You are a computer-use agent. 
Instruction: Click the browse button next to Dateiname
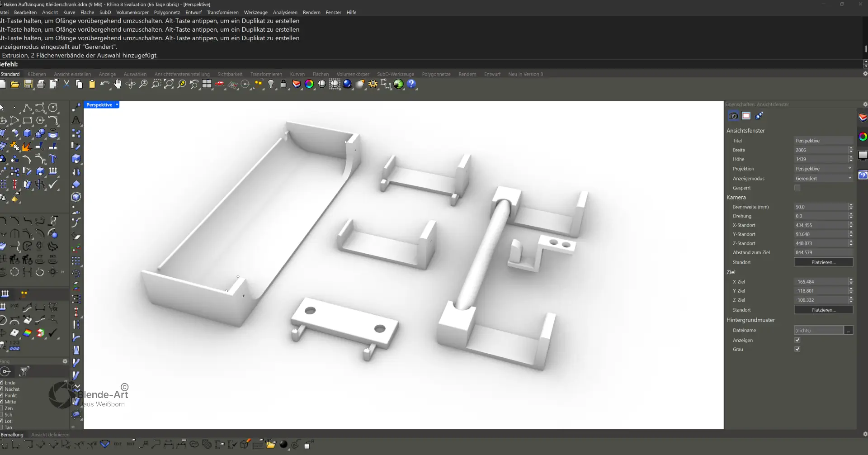click(x=849, y=331)
